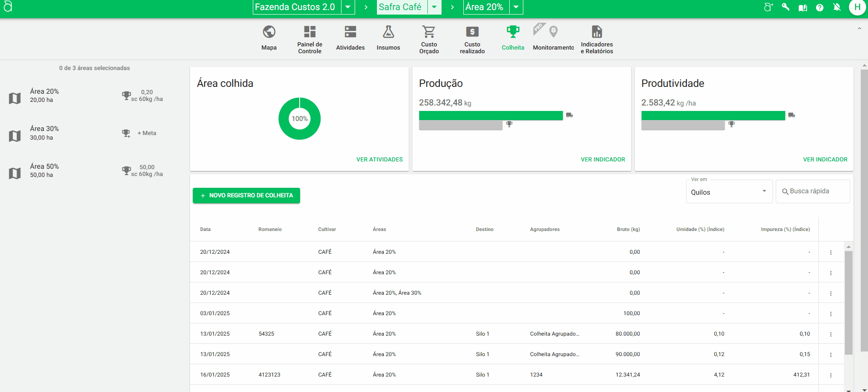Select the Área 20% map item
The image size is (868, 392).
45,95
